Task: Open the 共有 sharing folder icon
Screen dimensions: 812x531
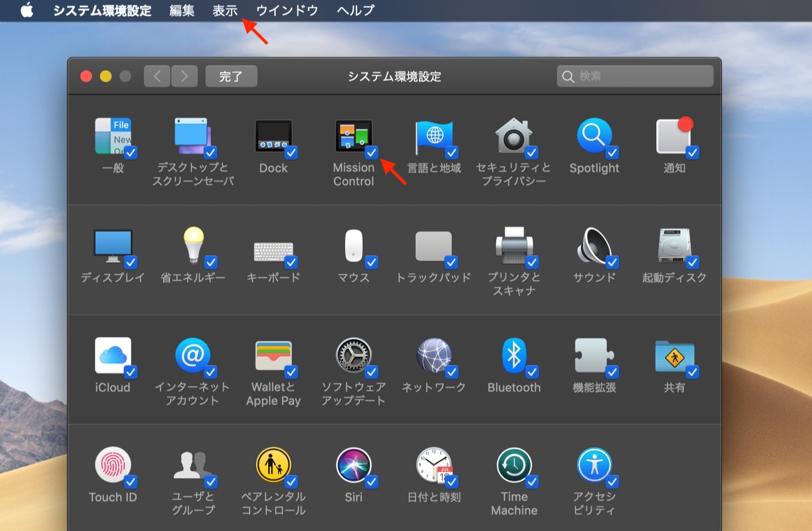Action: (675, 357)
